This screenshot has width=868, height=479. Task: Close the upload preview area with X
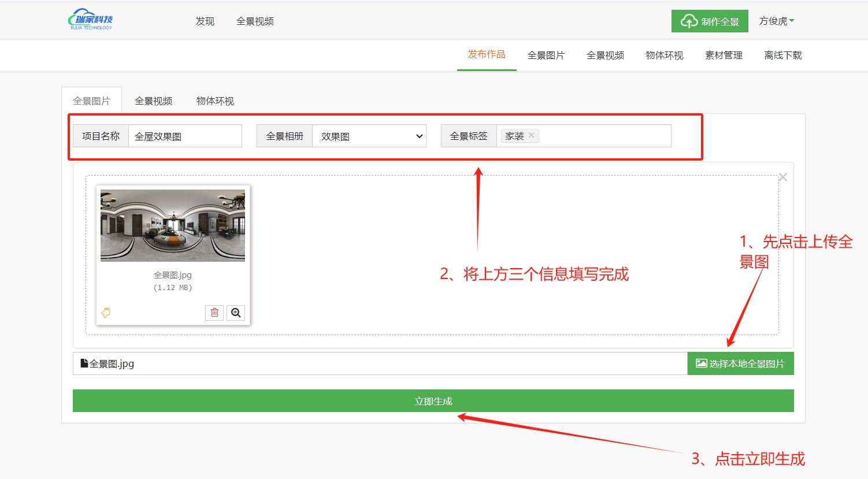tap(782, 177)
